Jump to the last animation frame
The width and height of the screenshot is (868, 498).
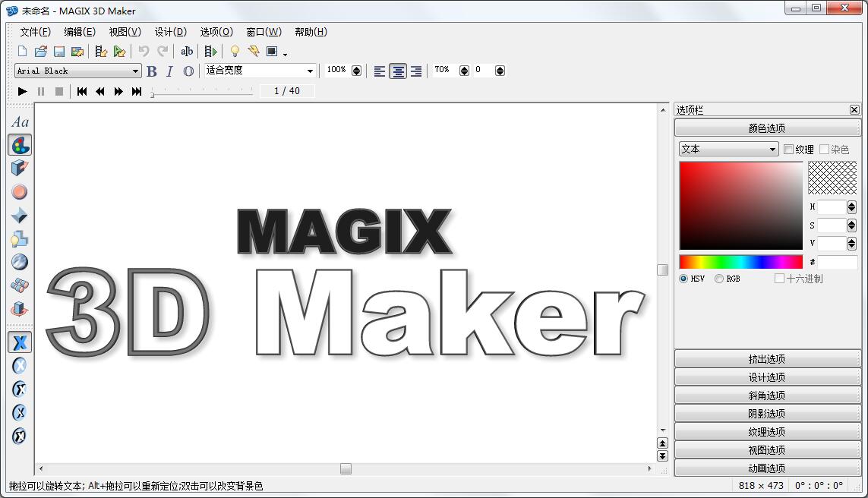tap(137, 91)
